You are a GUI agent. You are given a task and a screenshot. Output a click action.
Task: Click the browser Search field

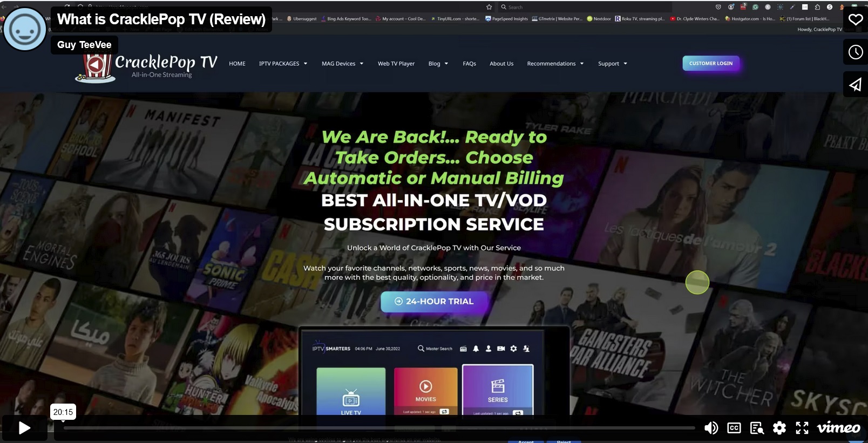pyautogui.click(x=585, y=7)
